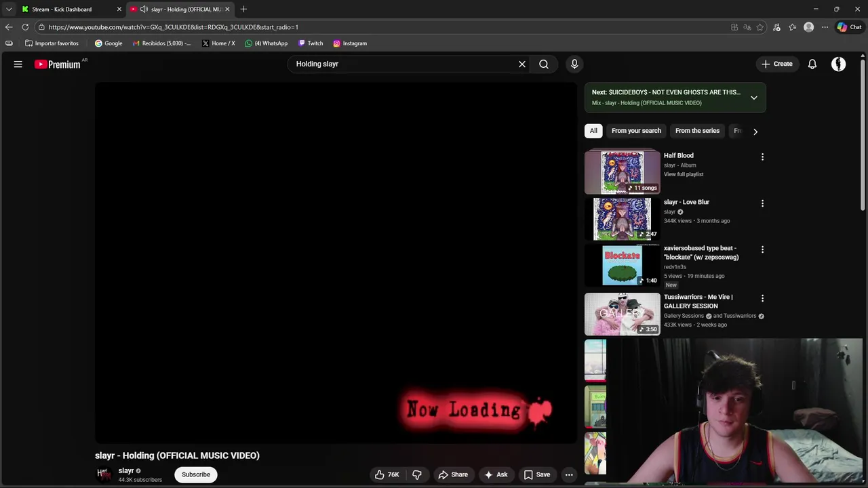Go to YouTube Premium home logo
This screenshot has height=488, width=868.
pyautogui.click(x=58, y=64)
